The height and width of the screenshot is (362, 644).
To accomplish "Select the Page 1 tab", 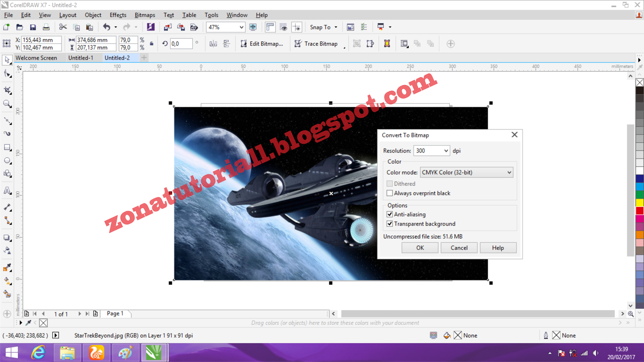I will pyautogui.click(x=115, y=313).
